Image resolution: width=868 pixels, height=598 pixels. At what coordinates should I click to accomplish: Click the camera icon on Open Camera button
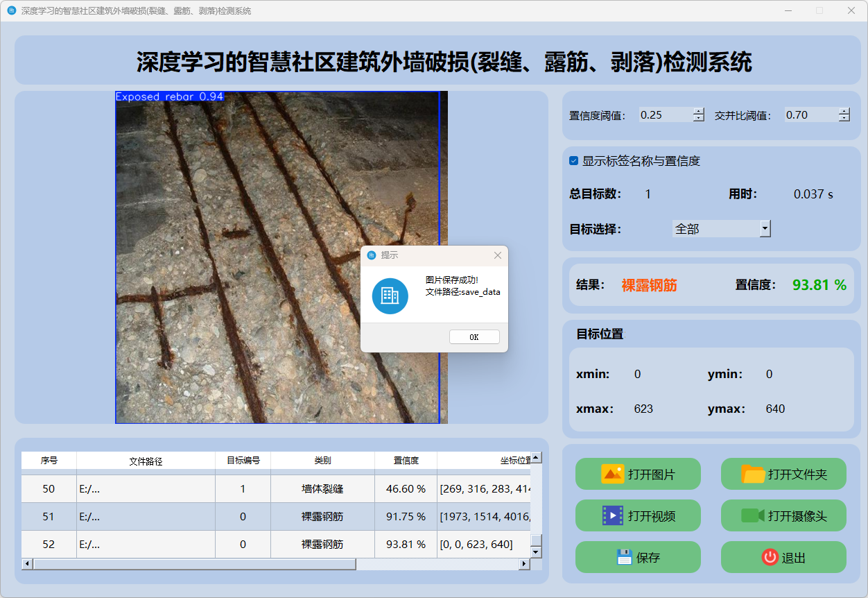(x=752, y=515)
